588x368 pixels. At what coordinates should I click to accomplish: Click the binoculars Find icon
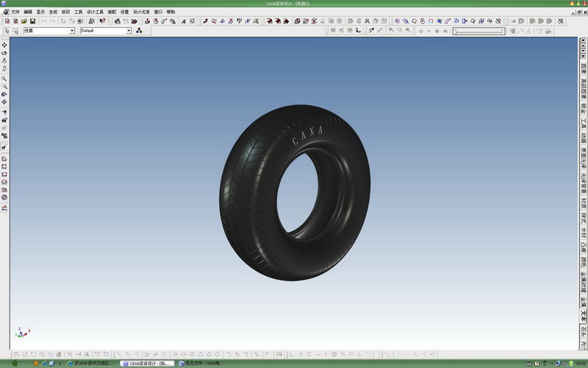pyautogui.click(x=91, y=21)
